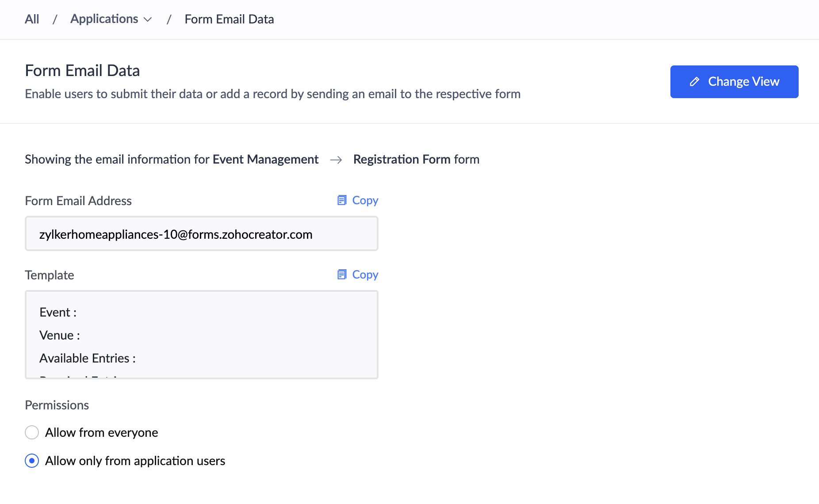Click the Registration Form name text

click(x=402, y=159)
